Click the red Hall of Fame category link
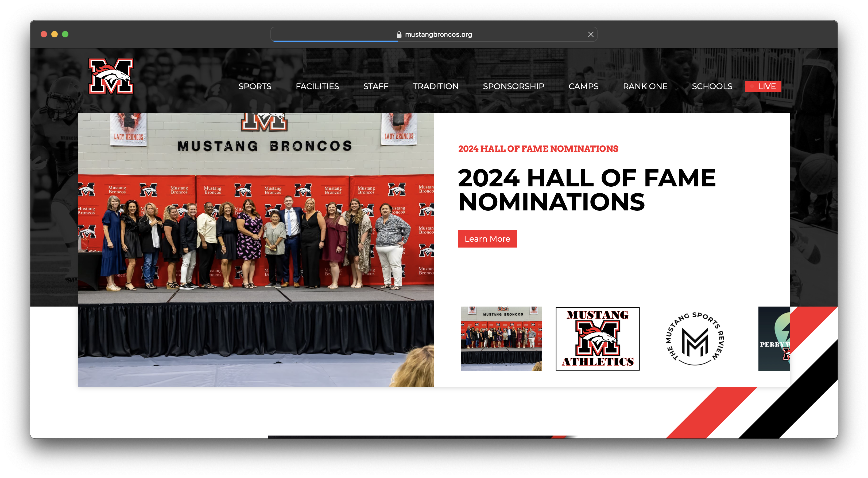The height and width of the screenshot is (478, 868). pos(538,149)
